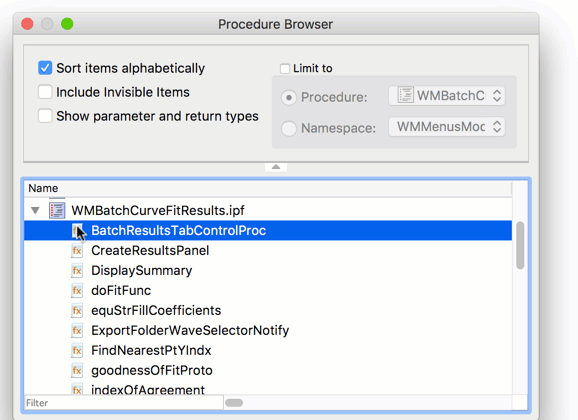Tick the Limit to checkbox
Viewport: 578px width, 420px height.
[285, 69]
